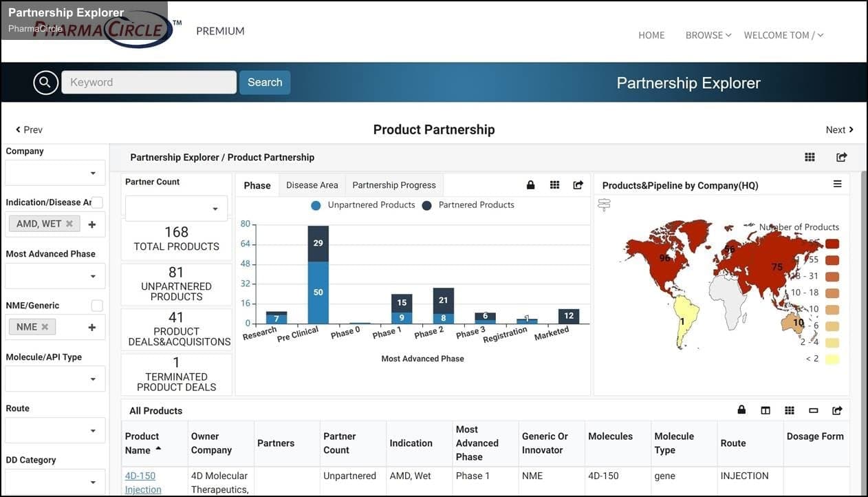868x497 pixels.
Task: Switch to Disease Area tab
Action: tap(312, 185)
